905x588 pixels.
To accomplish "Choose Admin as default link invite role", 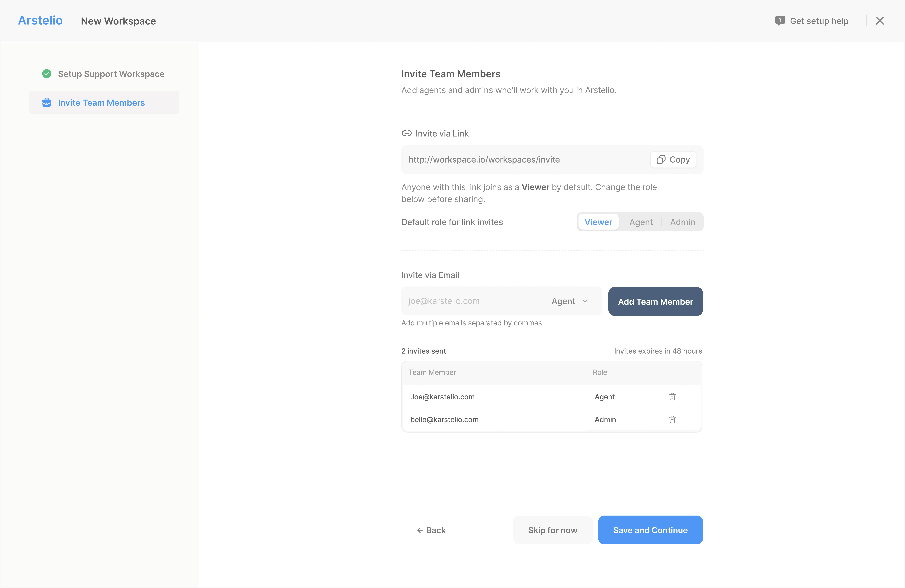I will pyautogui.click(x=682, y=222).
